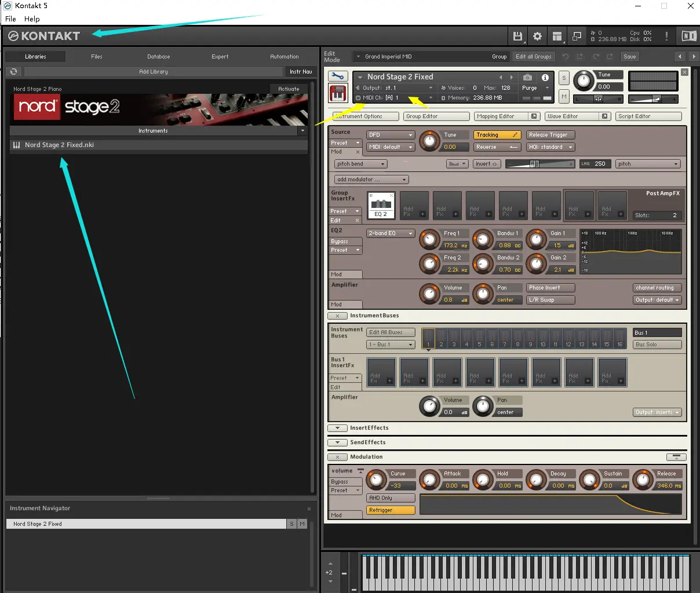Open the Help menu

click(x=32, y=19)
